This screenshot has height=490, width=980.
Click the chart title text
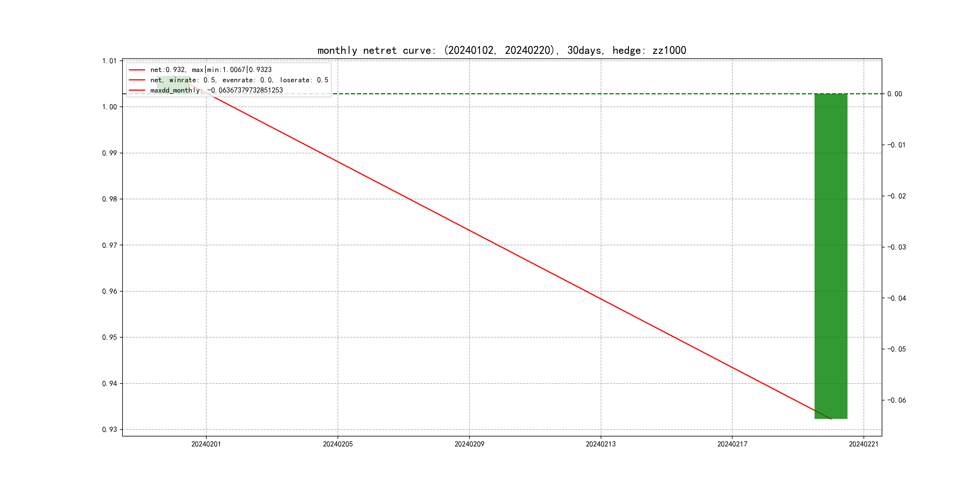[501, 50]
